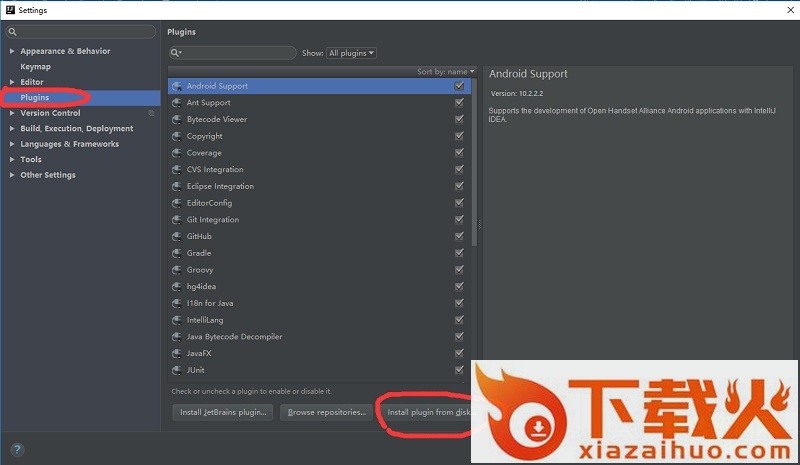Viewport: 800px width, 465px height.
Task: Click the JavaFX plugin icon
Action: [177, 353]
